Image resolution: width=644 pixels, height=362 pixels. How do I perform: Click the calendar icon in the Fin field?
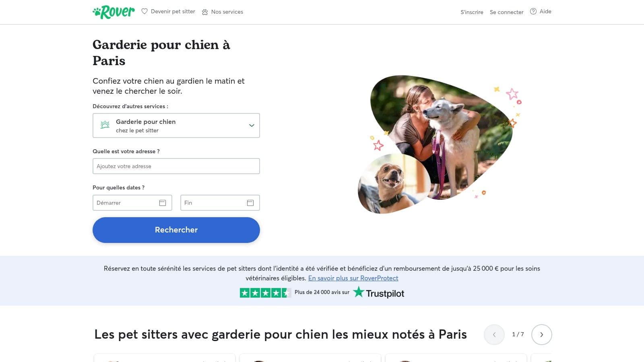(x=250, y=203)
